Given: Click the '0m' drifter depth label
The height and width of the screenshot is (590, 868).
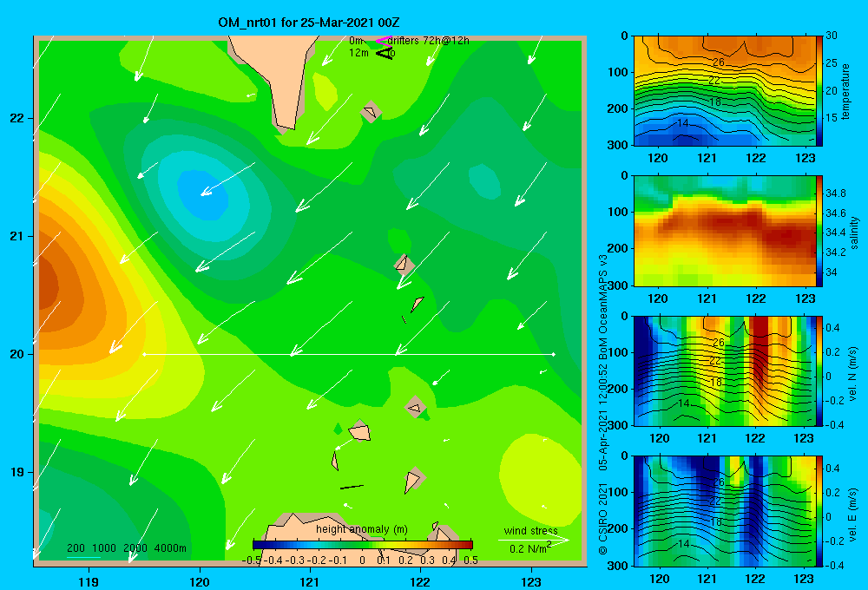Looking at the screenshot, I should coord(356,41).
